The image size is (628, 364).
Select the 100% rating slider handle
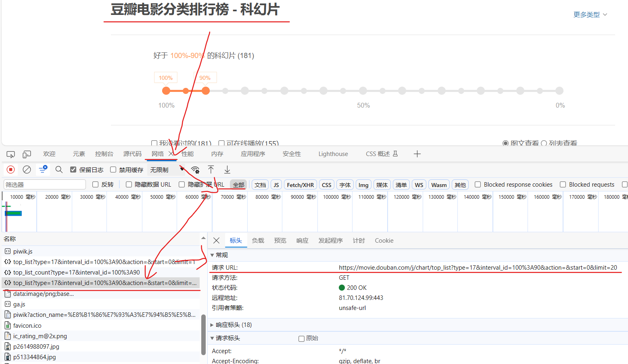(x=166, y=91)
